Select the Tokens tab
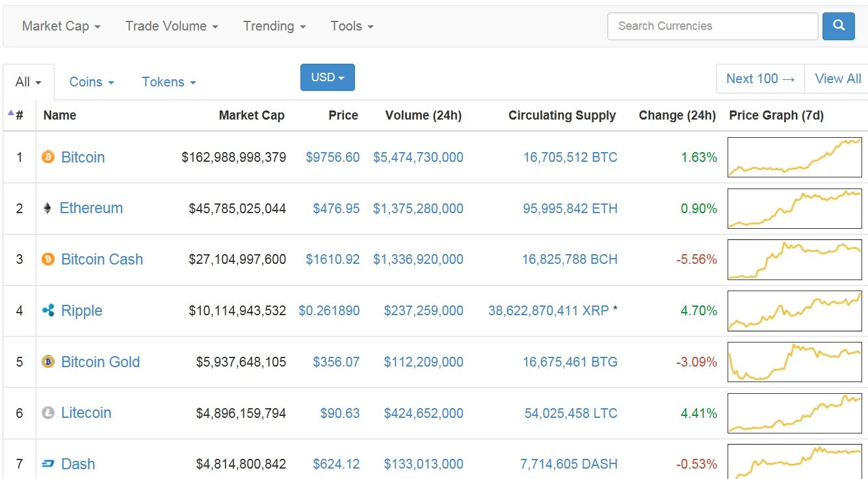This screenshot has width=868, height=479. coord(168,82)
